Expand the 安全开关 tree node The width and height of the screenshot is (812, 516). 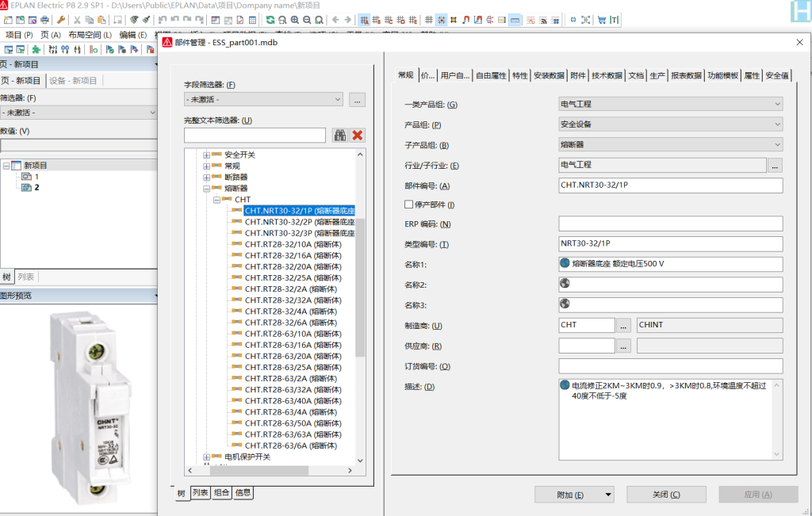[207, 155]
